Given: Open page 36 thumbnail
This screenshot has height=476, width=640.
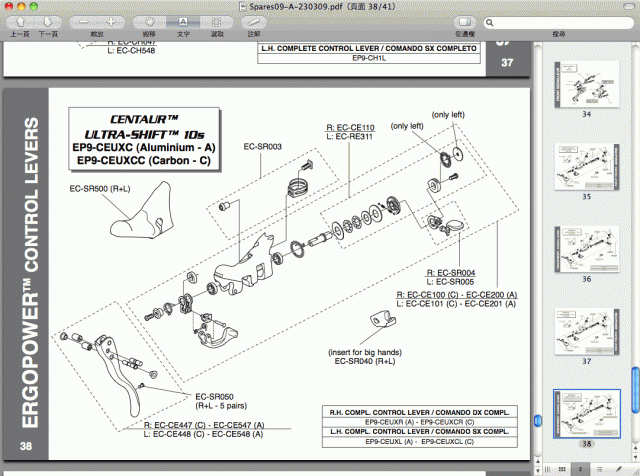Looking at the screenshot, I should tap(587, 249).
